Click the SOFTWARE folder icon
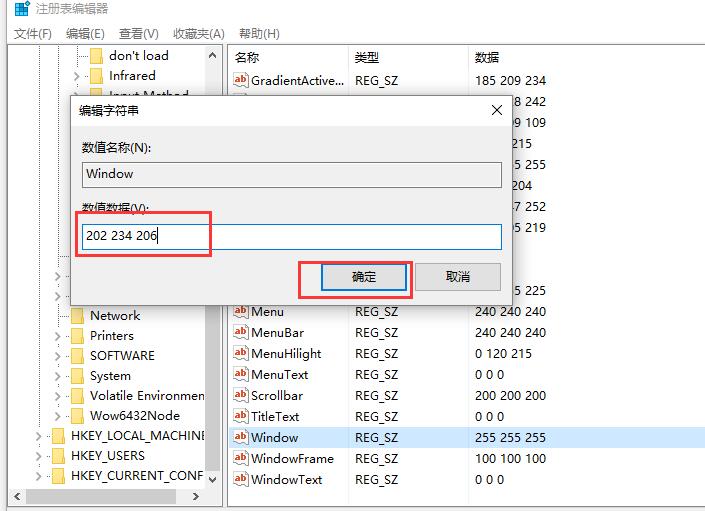Viewport: 705px width, 511px height. 77,356
